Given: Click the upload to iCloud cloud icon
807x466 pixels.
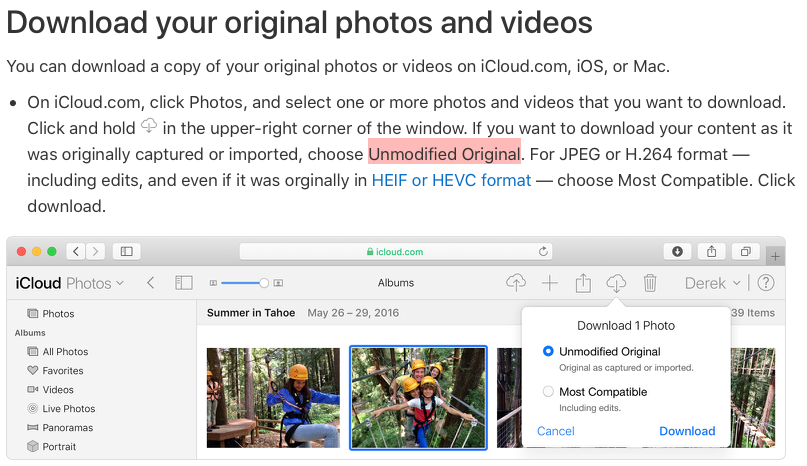Looking at the screenshot, I should coord(516,283).
